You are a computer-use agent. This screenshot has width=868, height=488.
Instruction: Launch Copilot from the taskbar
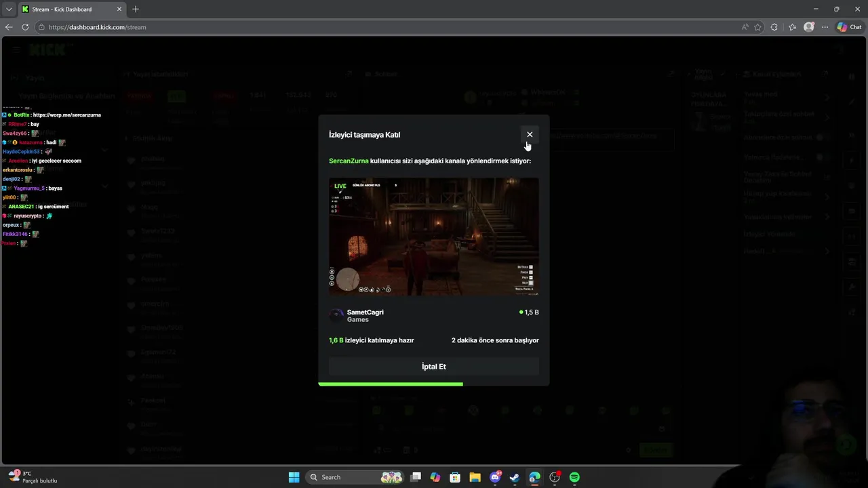click(x=435, y=477)
